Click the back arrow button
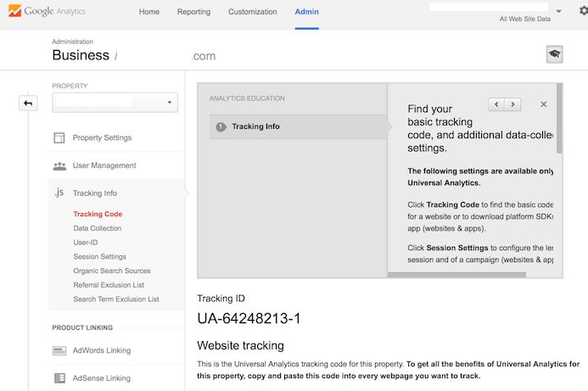The width and height of the screenshot is (588, 391). (x=28, y=103)
